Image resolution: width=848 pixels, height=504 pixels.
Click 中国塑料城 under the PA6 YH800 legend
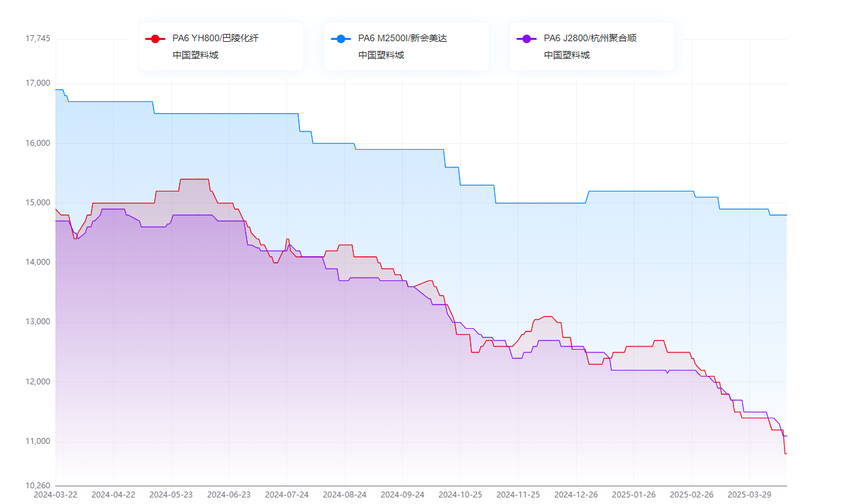click(195, 55)
